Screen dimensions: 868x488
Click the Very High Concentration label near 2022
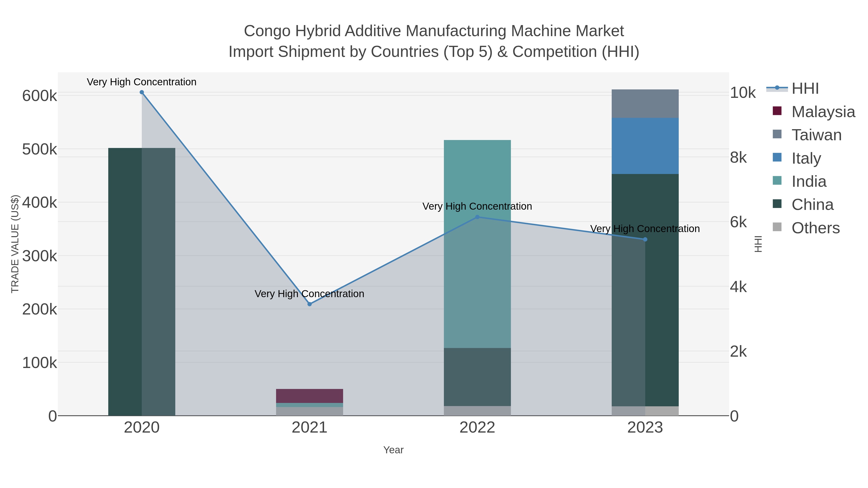tap(477, 206)
